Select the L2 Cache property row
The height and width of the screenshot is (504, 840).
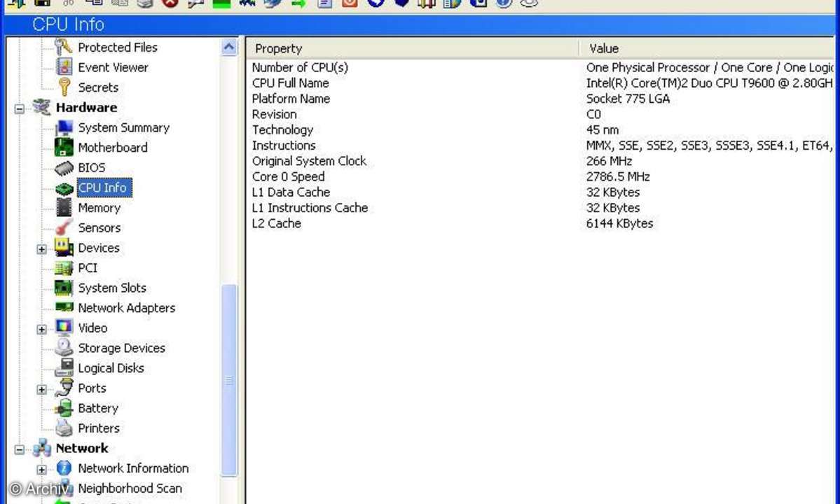coord(541,223)
